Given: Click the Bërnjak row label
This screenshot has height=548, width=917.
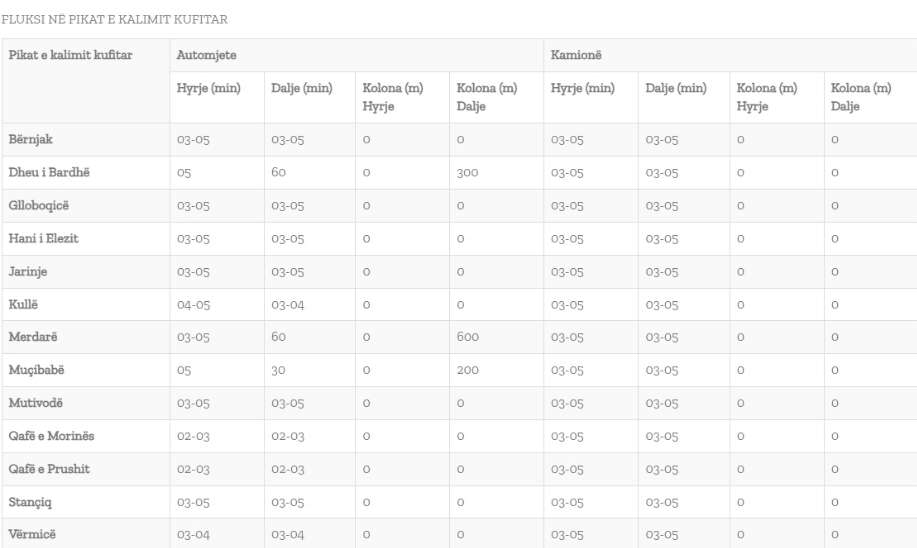Looking at the screenshot, I should [x=30, y=139].
